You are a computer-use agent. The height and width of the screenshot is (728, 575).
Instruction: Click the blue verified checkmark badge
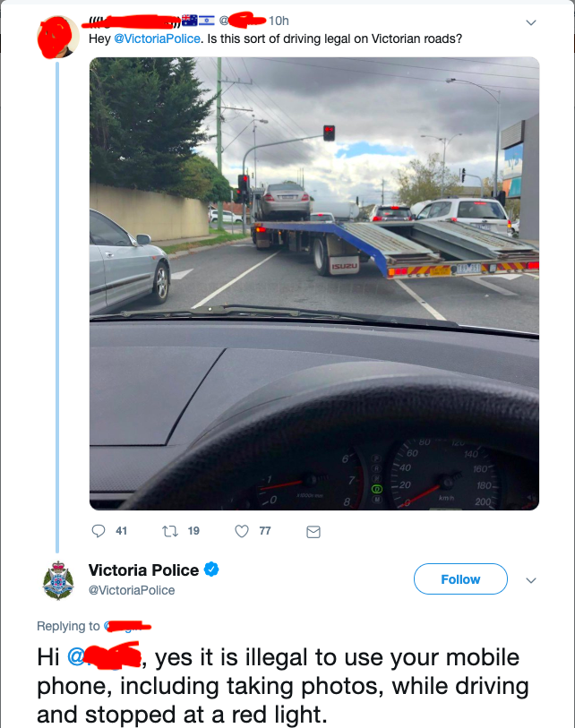click(x=212, y=570)
